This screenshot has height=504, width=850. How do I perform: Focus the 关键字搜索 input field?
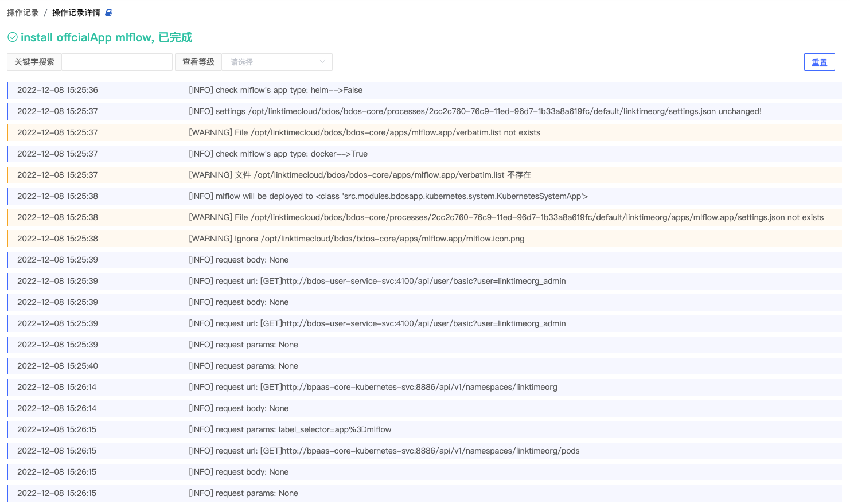(x=117, y=62)
